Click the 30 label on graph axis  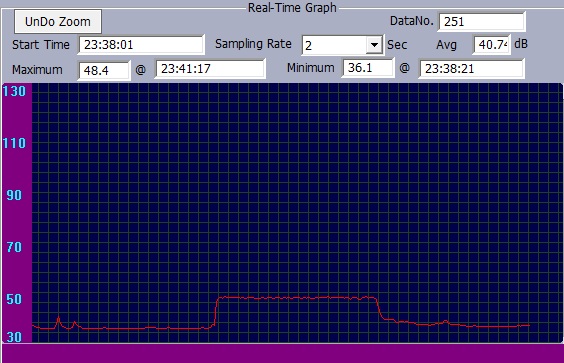pyautogui.click(x=14, y=337)
